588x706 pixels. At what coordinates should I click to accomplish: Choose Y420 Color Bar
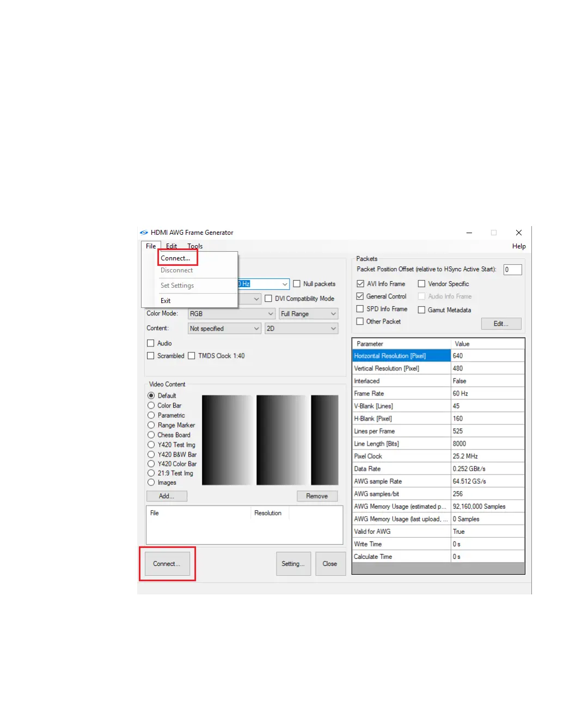coord(151,464)
